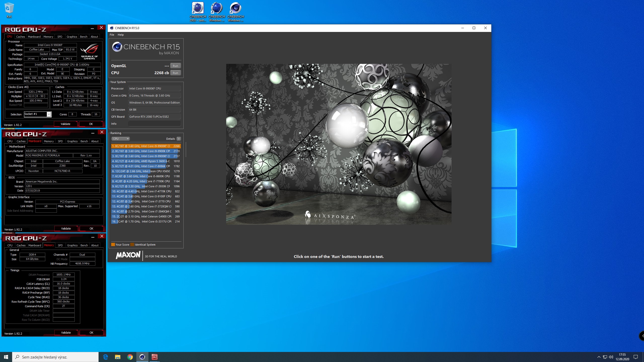Screen dimensions: 644x362
Task: Open the Recycle Bin (Koš) desktop icon
Action: (9, 10)
